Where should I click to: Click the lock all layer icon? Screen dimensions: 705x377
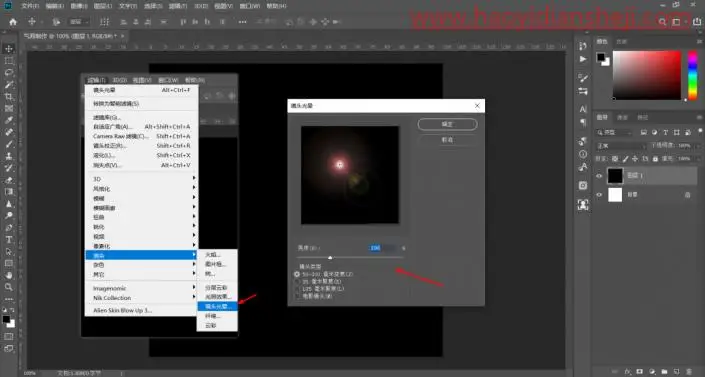pyautogui.click(x=655, y=159)
